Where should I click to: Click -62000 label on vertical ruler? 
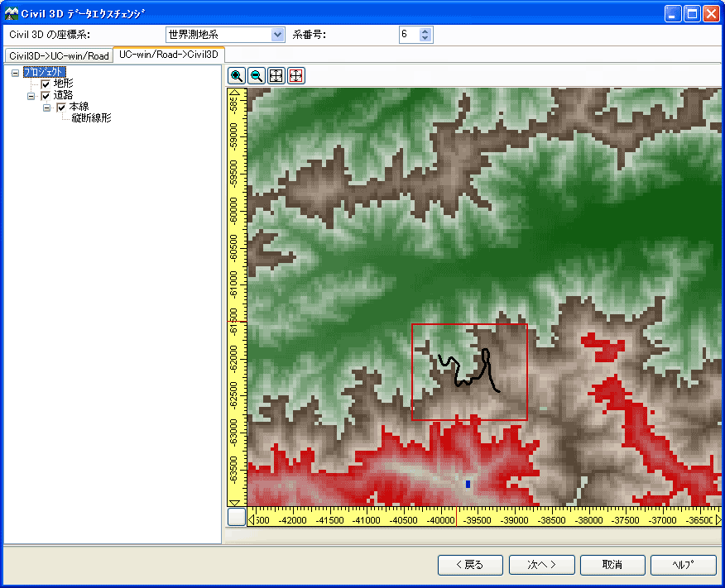[x=233, y=360]
